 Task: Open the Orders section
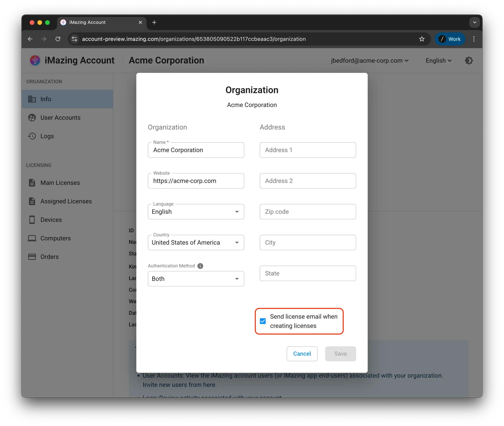click(x=50, y=257)
